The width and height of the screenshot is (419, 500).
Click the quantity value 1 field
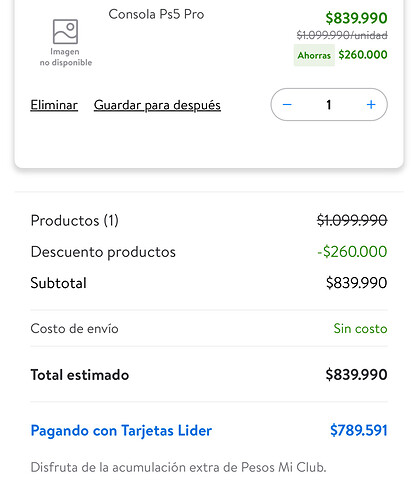point(329,105)
